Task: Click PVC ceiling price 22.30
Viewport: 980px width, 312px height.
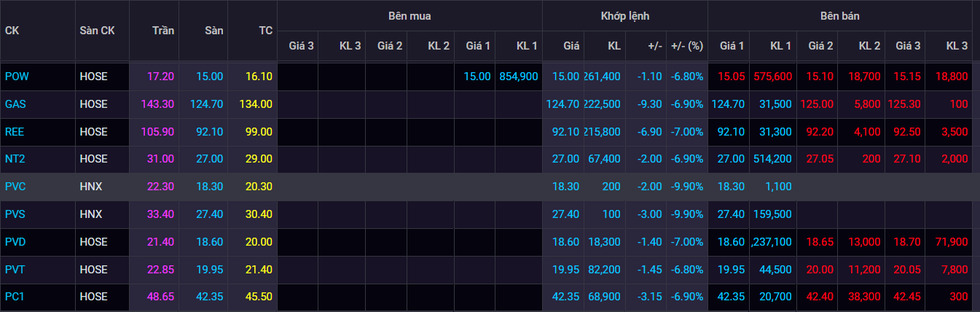Action: point(161,187)
